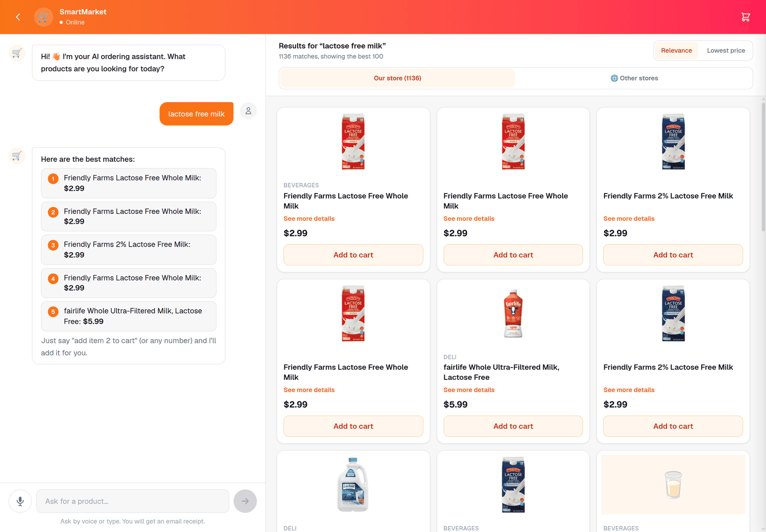Viewport: 766px width, 532px height.
Task: Click the "Online" status text in the header
Action: click(75, 22)
